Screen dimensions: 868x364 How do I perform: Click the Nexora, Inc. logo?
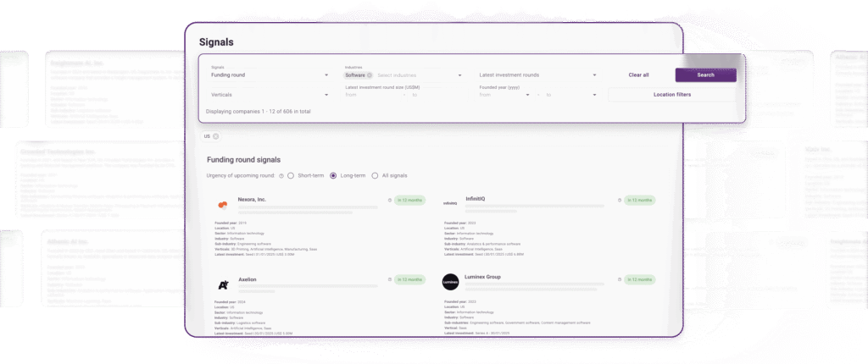[x=223, y=204]
